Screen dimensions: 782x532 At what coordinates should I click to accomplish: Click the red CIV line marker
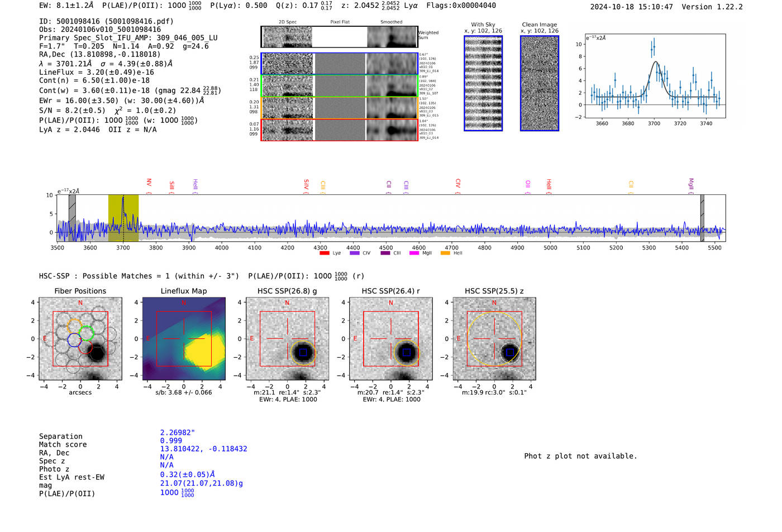click(x=457, y=186)
